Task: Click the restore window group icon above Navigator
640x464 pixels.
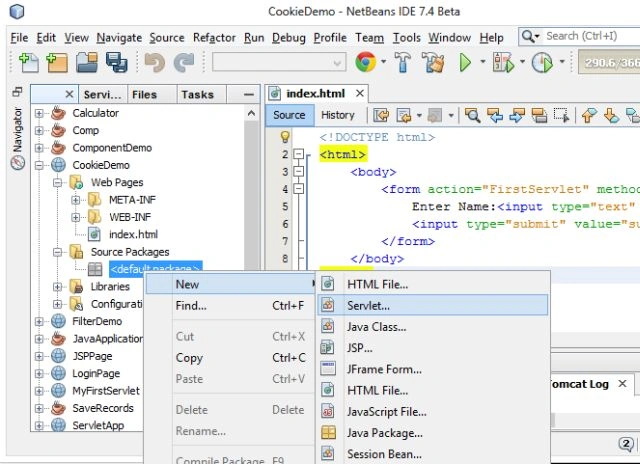Action: click(x=17, y=92)
